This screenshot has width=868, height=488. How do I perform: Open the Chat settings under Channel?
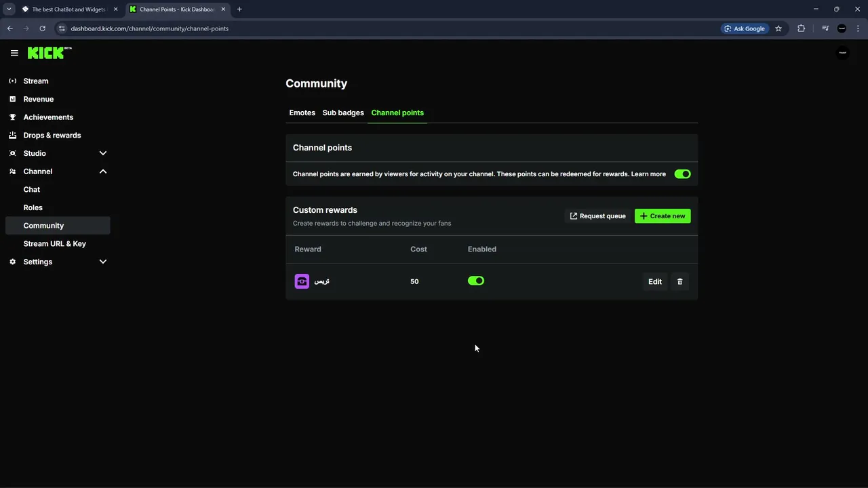point(32,189)
